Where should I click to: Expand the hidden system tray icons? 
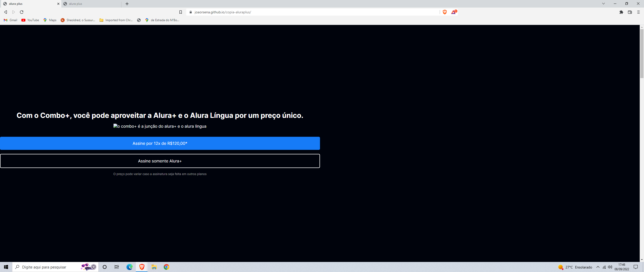pyautogui.click(x=598, y=267)
